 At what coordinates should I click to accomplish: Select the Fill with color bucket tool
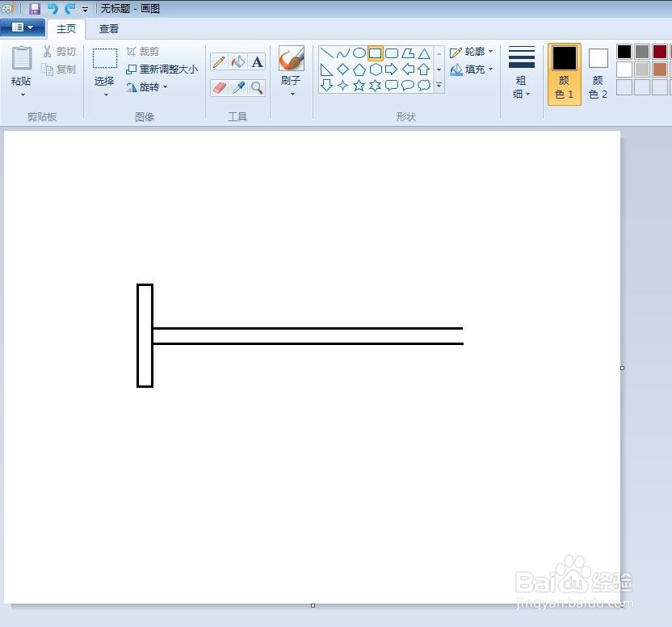point(238,61)
